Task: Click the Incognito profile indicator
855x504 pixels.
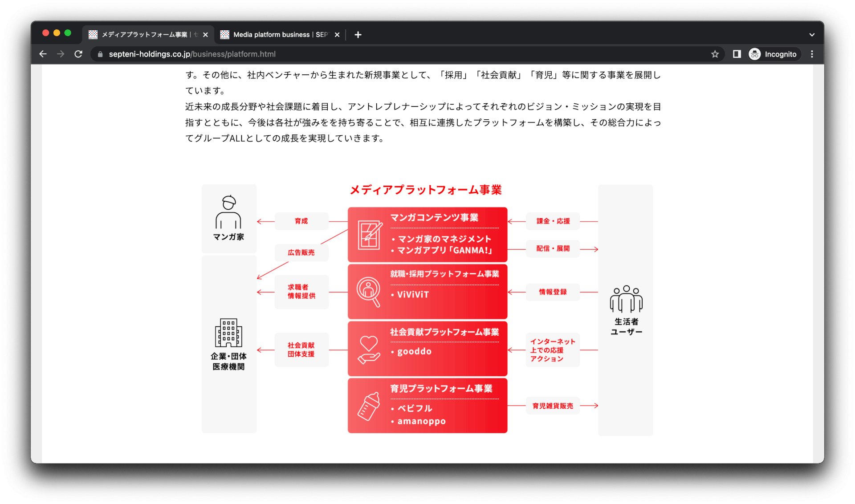Action: (773, 54)
